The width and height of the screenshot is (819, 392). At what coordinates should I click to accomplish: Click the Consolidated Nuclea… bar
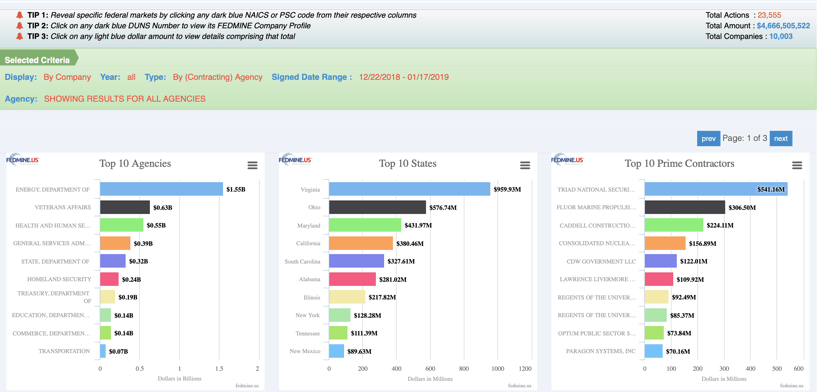[665, 243]
